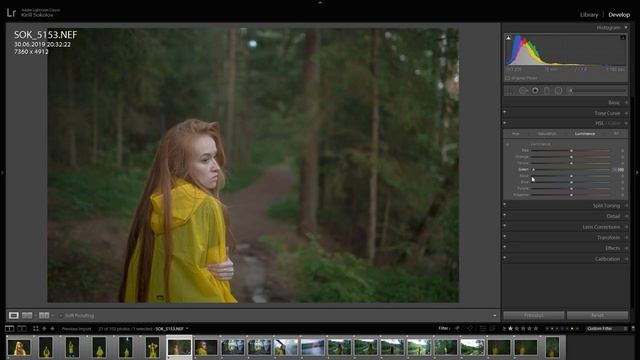
Task: Select the last filmstrip thumbnail
Action: click(553, 347)
